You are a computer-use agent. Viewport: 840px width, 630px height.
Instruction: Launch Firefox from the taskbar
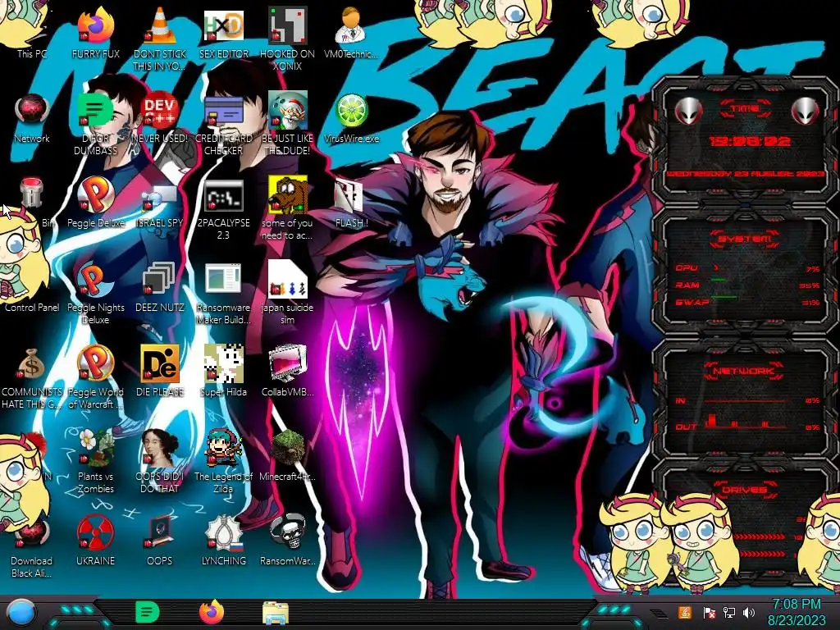coord(212,612)
